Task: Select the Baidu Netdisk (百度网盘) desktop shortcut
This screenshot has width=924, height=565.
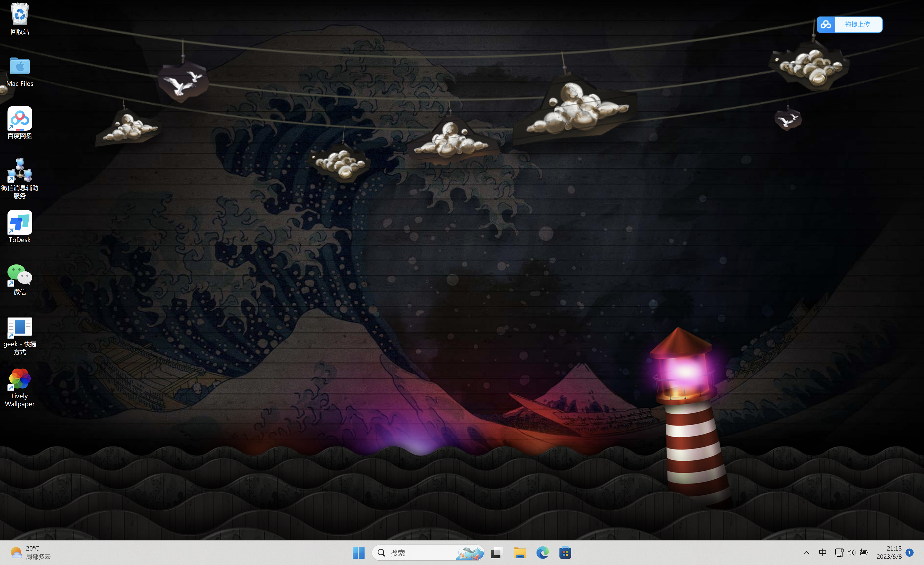Action: click(x=20, y=119)
